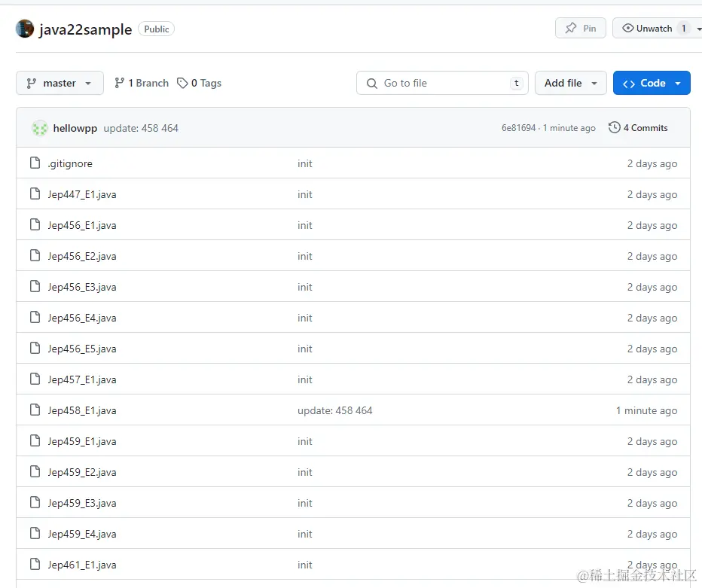Viewport: 702px width, 588px height.
Task: Open Jep456_E3.java file
Action: 82,287
